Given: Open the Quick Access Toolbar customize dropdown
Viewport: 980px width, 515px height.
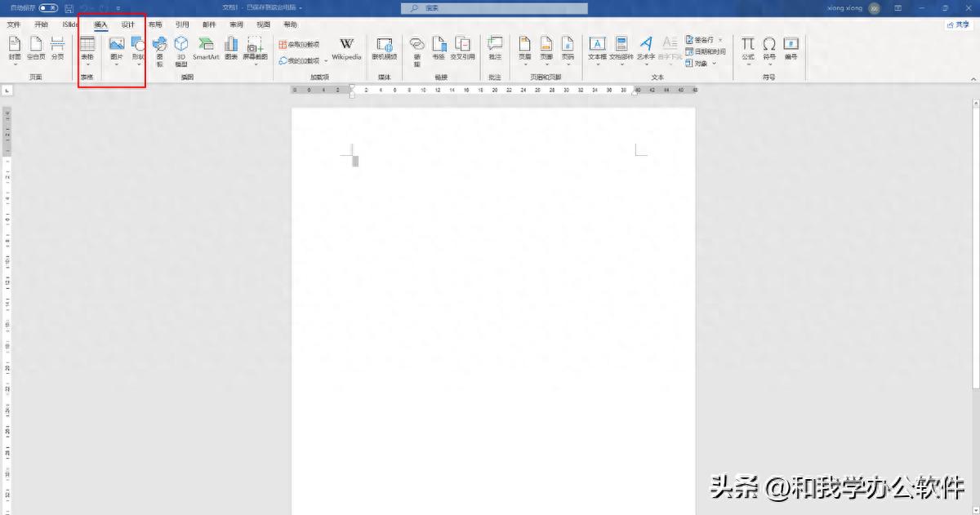Looking at the screenshot, I should 118,7.
